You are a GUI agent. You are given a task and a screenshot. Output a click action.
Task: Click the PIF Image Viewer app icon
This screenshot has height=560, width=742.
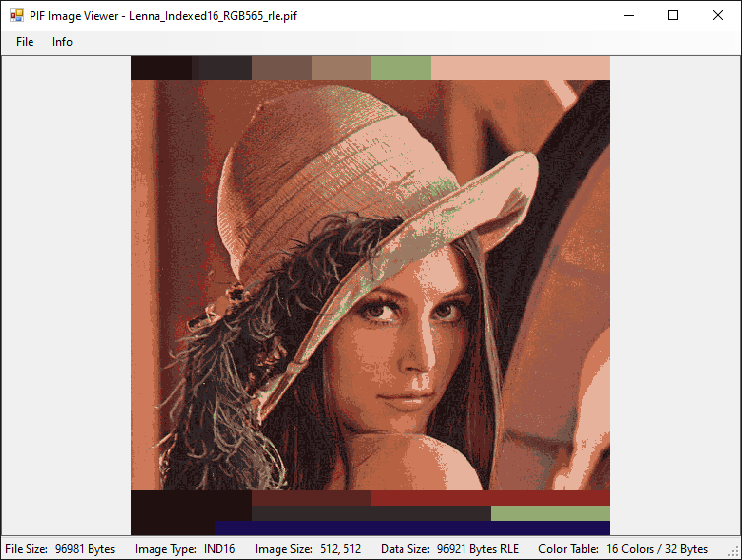pos(16,15)
